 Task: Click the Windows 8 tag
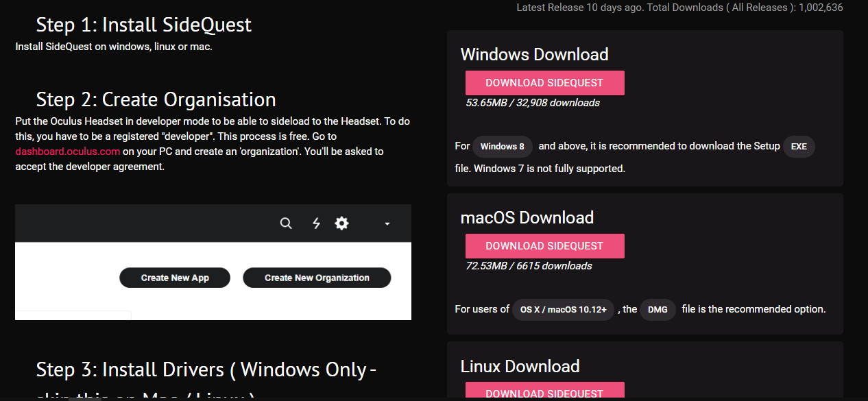tap(502, 147)
